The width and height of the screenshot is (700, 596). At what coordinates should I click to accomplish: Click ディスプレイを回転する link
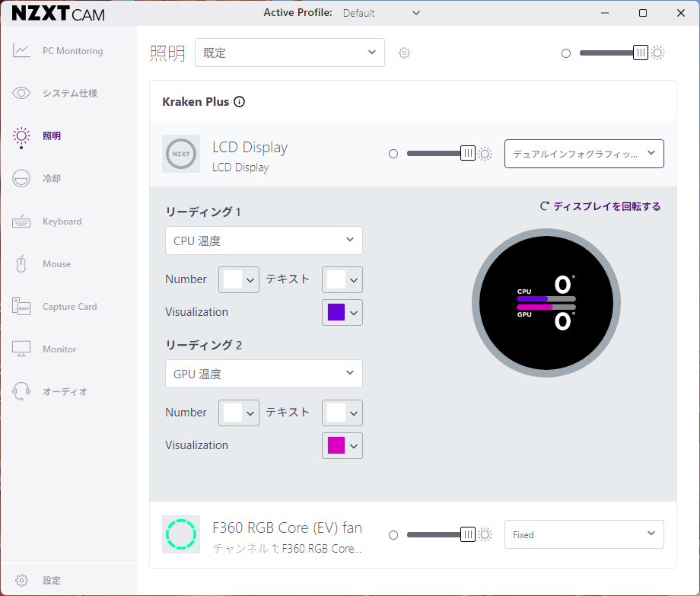click(600, 206)
